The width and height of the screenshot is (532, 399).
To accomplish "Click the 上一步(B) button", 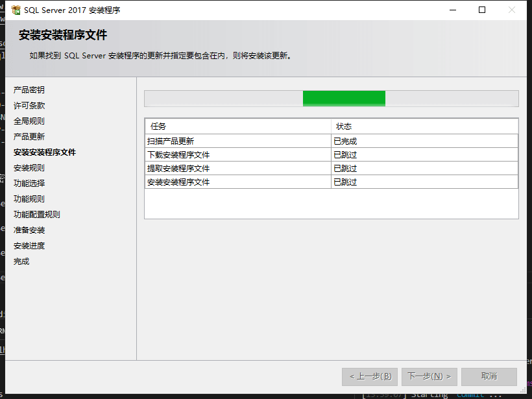I will point(370,376).
